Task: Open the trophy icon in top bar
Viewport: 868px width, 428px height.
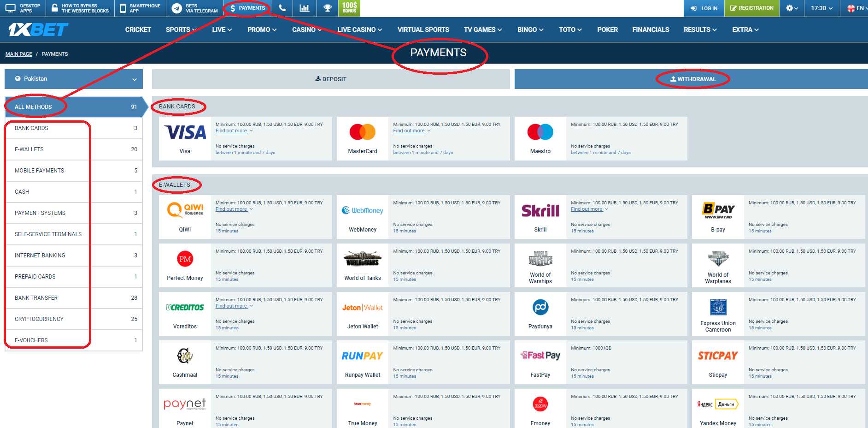Action: (x=328, y=8)
